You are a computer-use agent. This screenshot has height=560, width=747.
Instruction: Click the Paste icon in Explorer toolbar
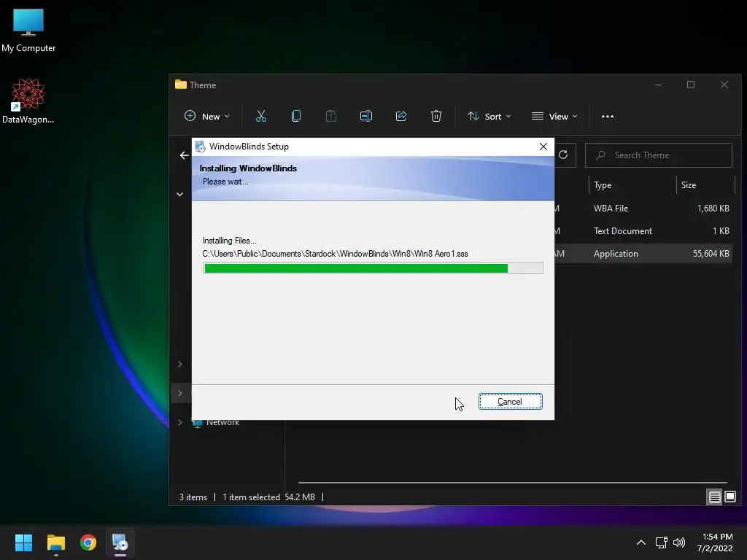tap(331, 116)
